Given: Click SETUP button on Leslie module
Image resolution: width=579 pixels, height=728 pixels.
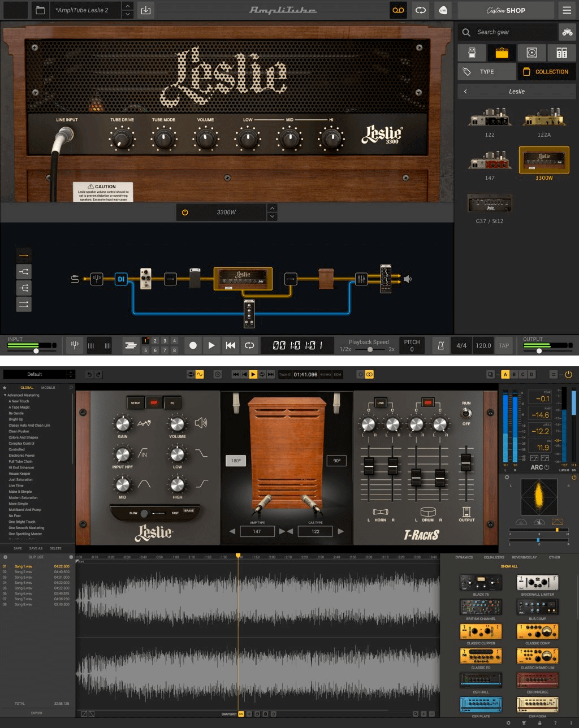Looking at the screenshot, I should (x=136, y=403).
